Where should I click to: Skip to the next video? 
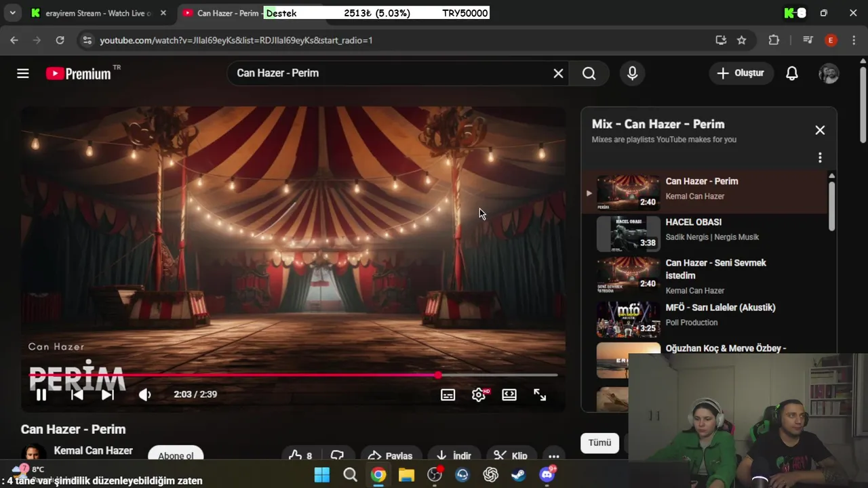(x=107, y=394)
